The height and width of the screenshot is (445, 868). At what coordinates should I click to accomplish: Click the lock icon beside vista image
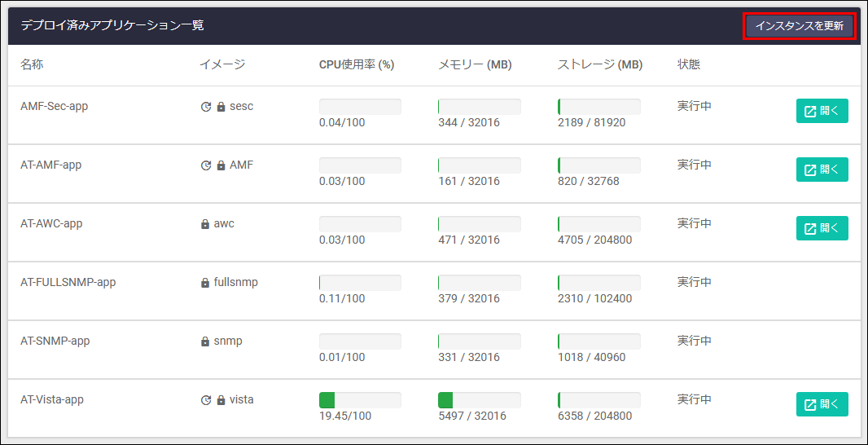click(x=221, y=400)
